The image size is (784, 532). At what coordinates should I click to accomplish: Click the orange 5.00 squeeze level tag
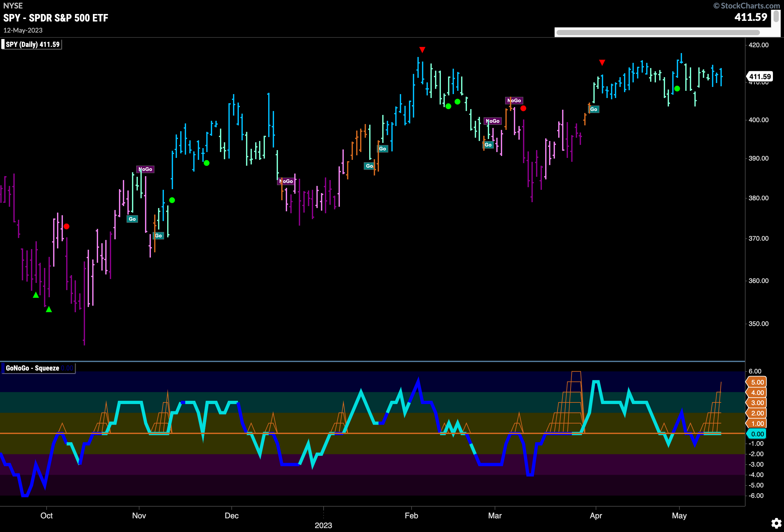[757, 382]
